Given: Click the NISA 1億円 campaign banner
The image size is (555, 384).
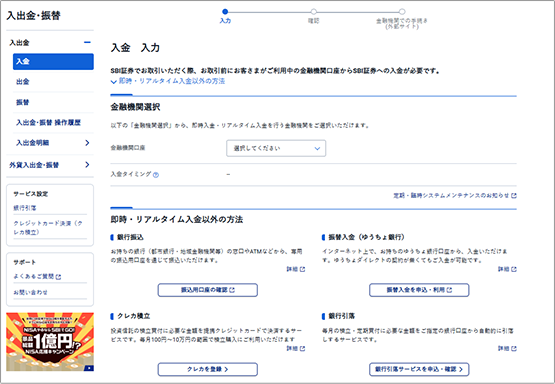Looking at the screenshot, I should tap(50, 342).
